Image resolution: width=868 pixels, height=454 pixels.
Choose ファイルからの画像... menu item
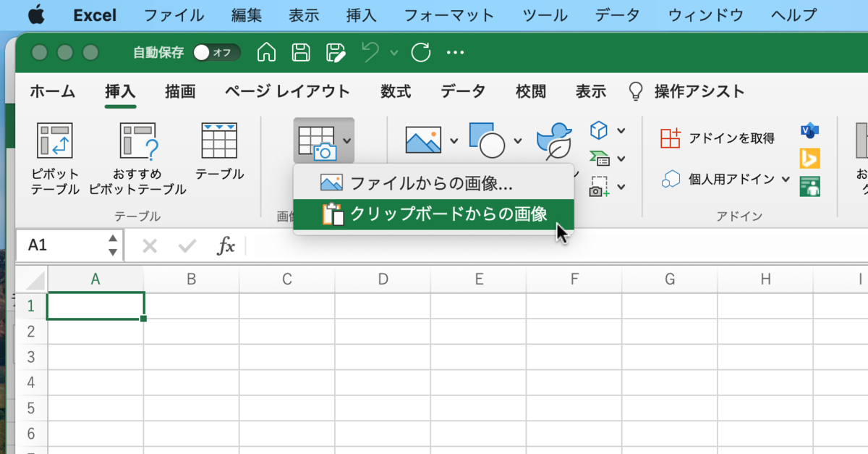[x=433, y=183]
